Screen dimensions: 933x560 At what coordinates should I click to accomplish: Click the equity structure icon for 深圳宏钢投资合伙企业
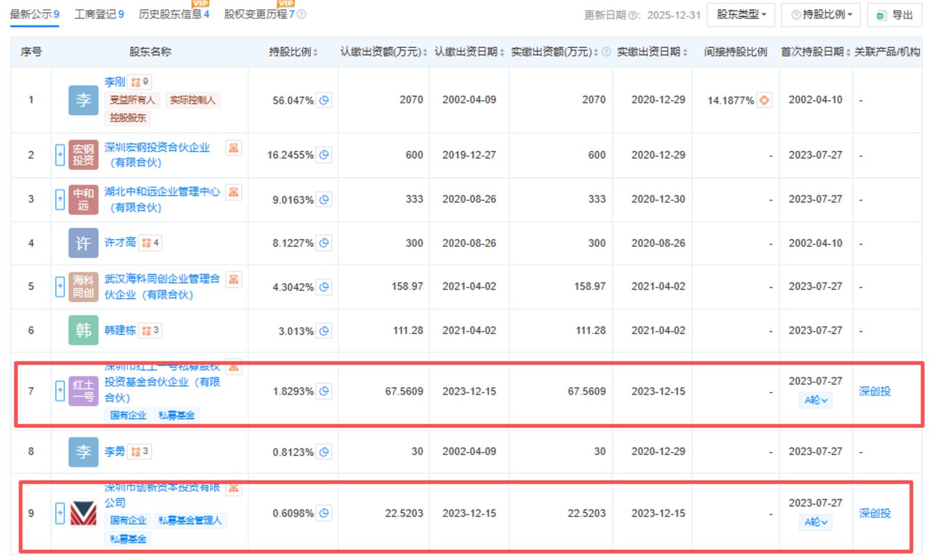tap(233, 148)
